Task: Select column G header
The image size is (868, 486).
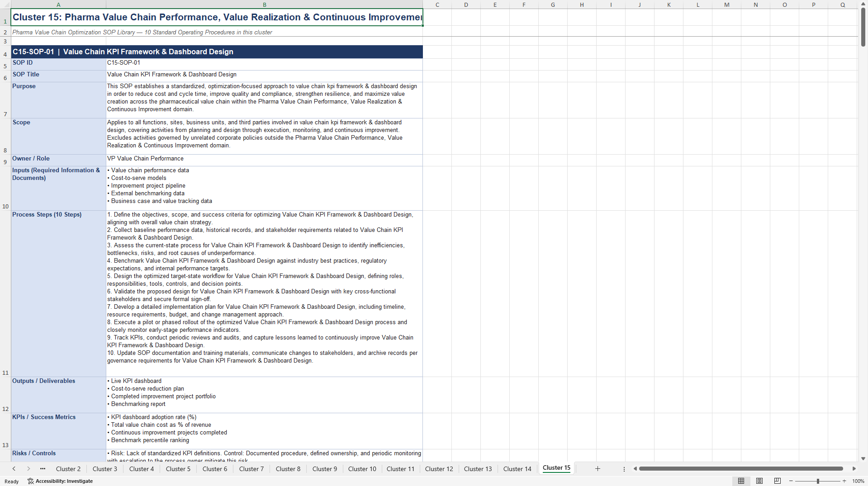Action: click(553, 5)
